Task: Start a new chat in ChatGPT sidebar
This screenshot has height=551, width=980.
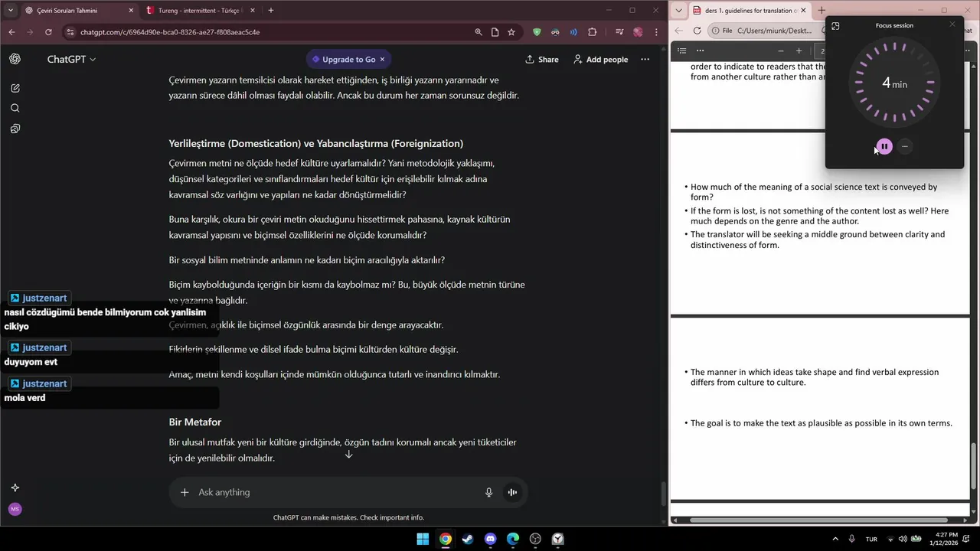Action: click(x=15, y=88)
